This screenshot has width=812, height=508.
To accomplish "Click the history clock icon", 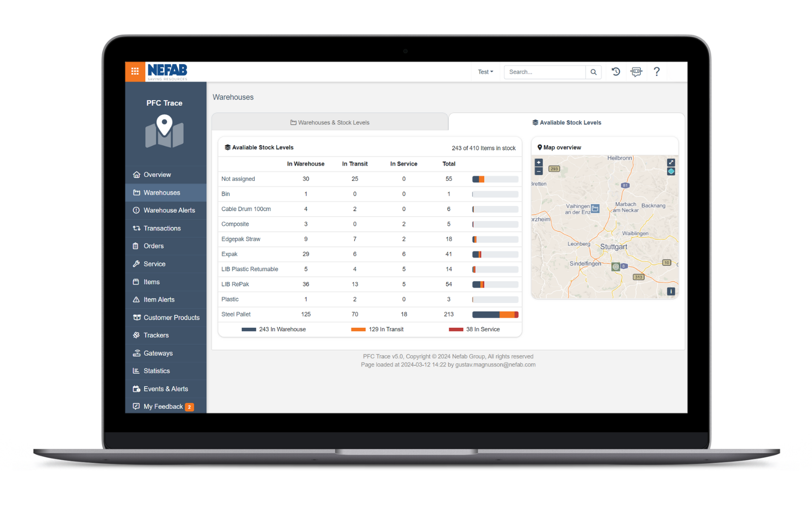I will point(616,72).
